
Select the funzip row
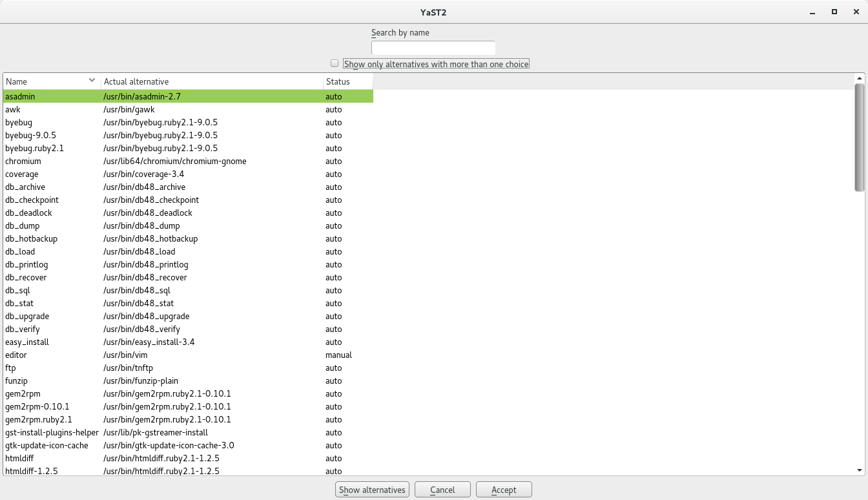coord(188,380)
